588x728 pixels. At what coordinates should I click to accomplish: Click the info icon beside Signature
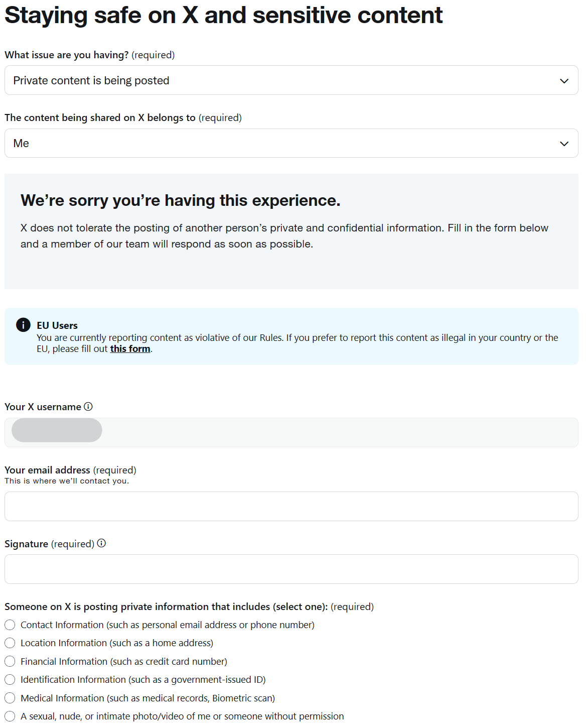102,543
